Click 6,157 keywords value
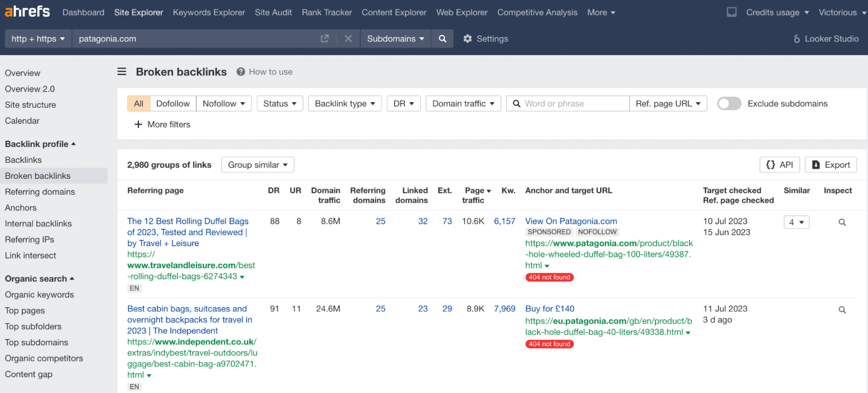Viewport: 868px width, 393px height. [505, 221]
